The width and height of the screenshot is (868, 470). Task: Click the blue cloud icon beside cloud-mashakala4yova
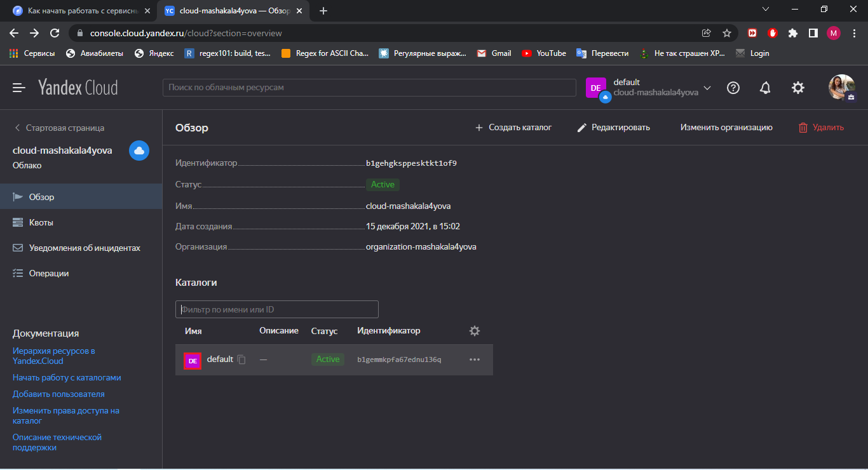[x=139, y=151]
